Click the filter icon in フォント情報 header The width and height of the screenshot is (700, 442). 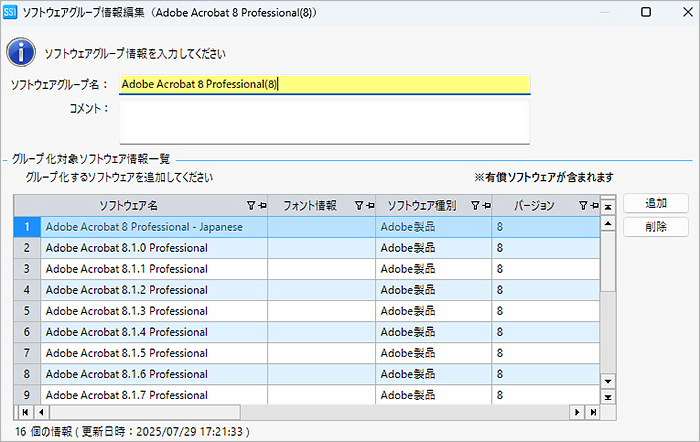point(359,205)
